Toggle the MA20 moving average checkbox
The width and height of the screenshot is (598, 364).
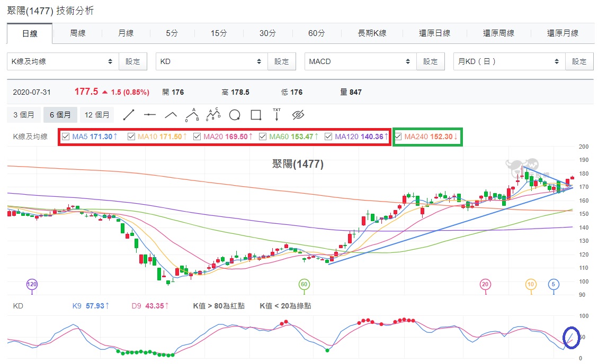pos(197,136)
